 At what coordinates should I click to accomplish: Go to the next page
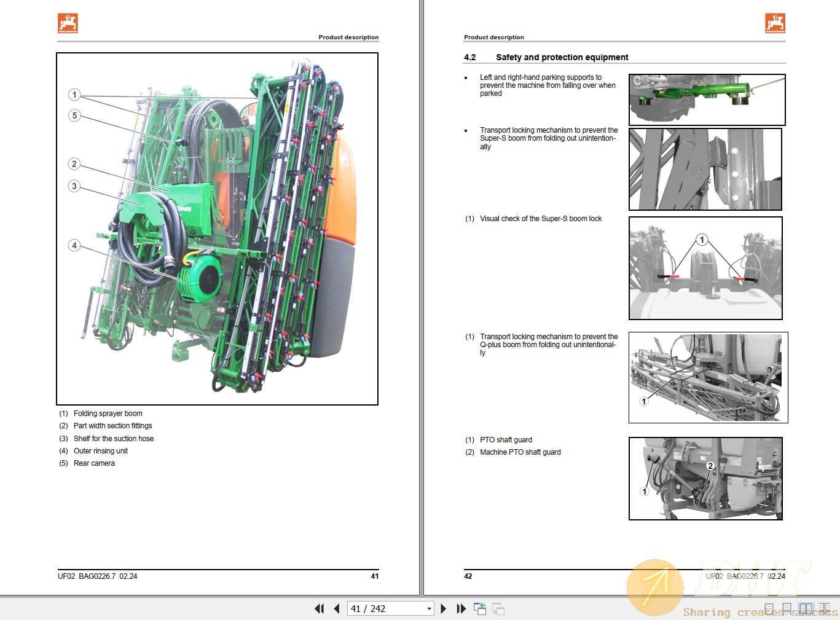(444, 609)
